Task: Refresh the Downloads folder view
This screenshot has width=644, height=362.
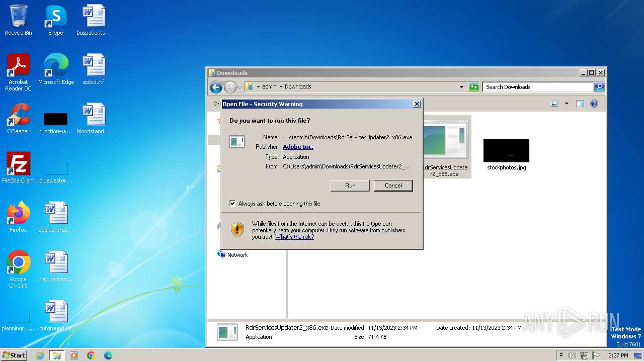Action: coord(474,87)
